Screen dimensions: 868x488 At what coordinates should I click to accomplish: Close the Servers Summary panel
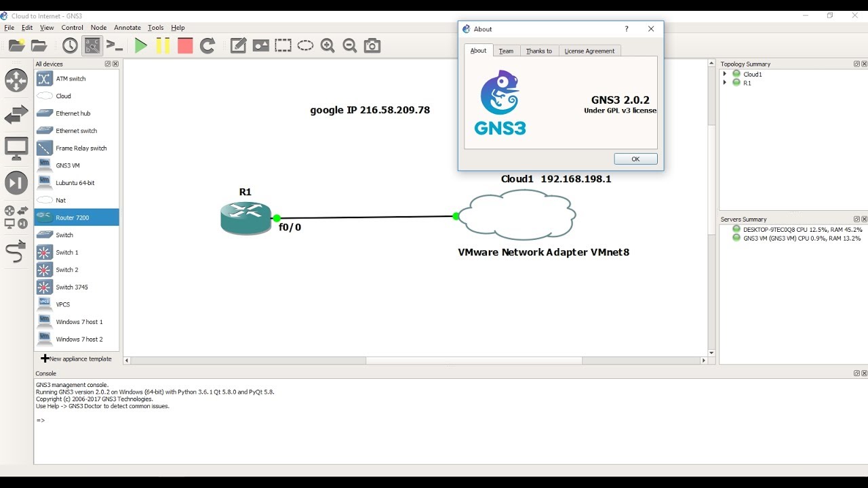point(864,219)
